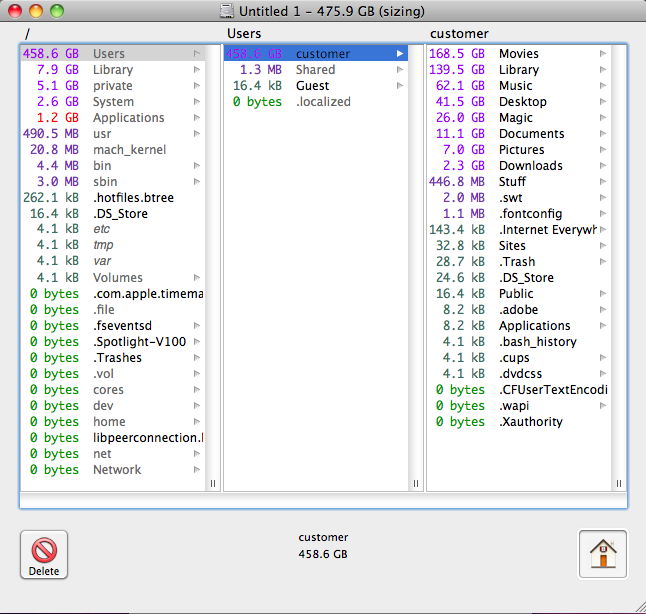
Task: Click the disk icon in title bar
Action: [227, 11]
